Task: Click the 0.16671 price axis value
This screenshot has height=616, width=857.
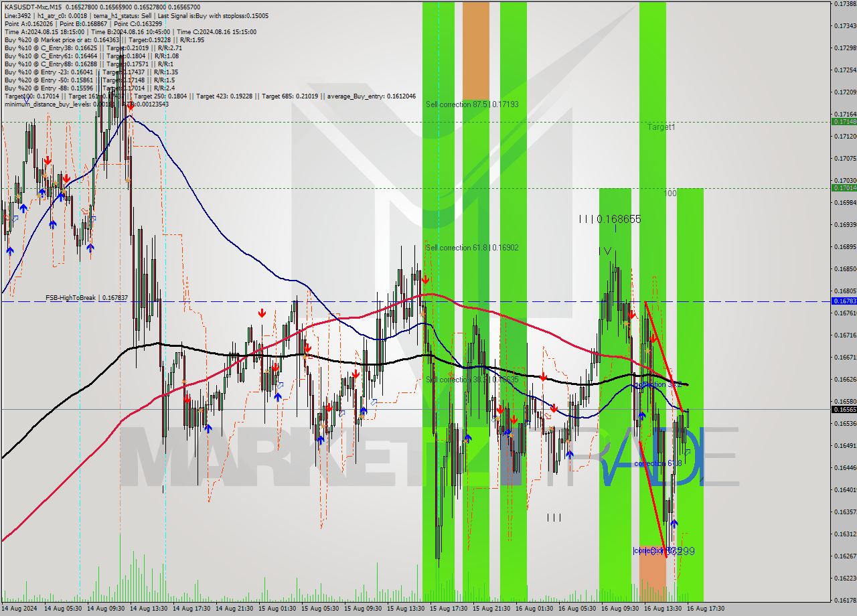Action: tap(844, 357)
